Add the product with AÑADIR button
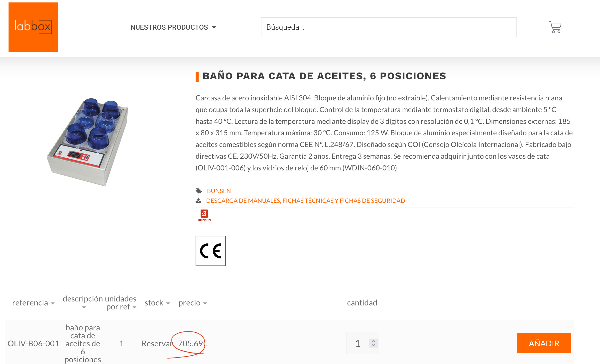Viewport: 600px width, 364px height. point(544,343)
